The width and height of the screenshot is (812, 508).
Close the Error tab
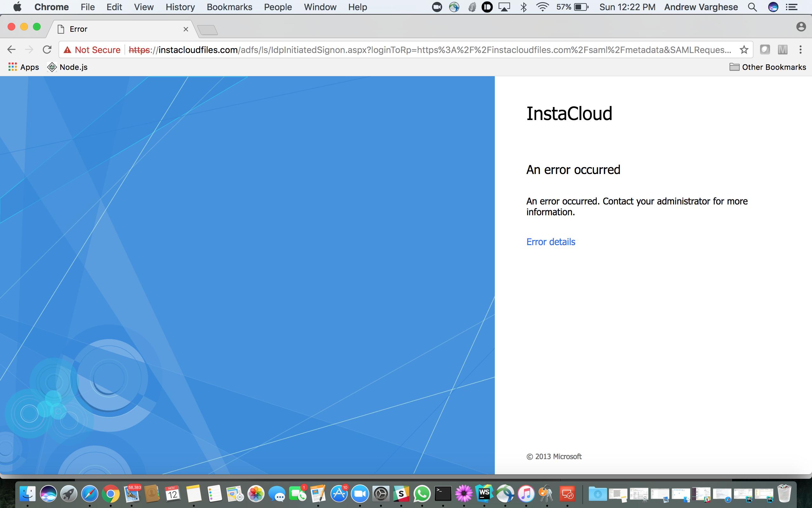click(186, 29)
